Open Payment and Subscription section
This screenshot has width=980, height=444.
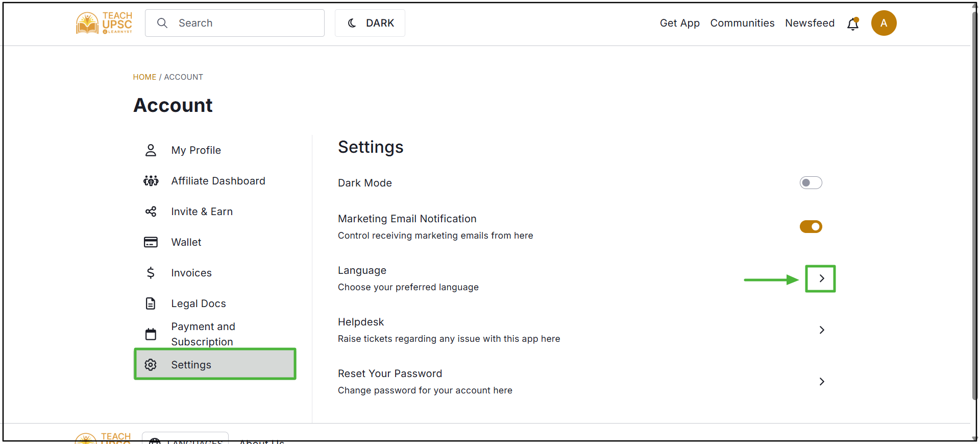tap(215, 334)
